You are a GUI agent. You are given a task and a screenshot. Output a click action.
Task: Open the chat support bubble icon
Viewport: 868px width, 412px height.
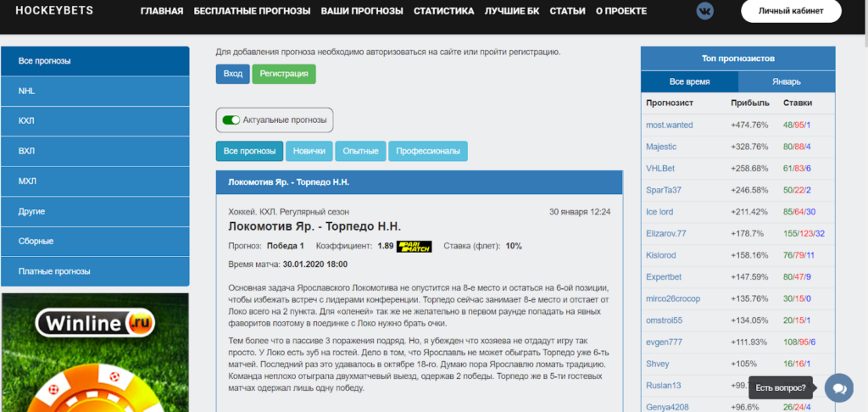pos(838,388)
